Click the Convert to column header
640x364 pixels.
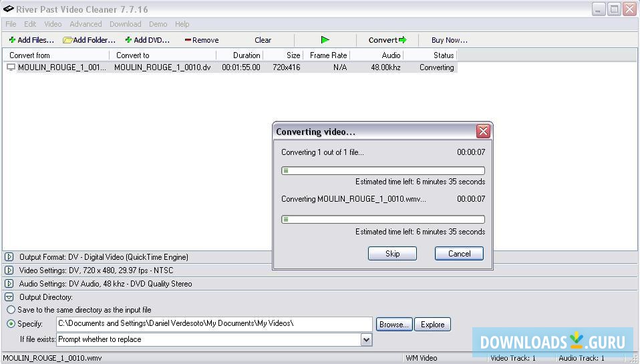pos(162,55)
